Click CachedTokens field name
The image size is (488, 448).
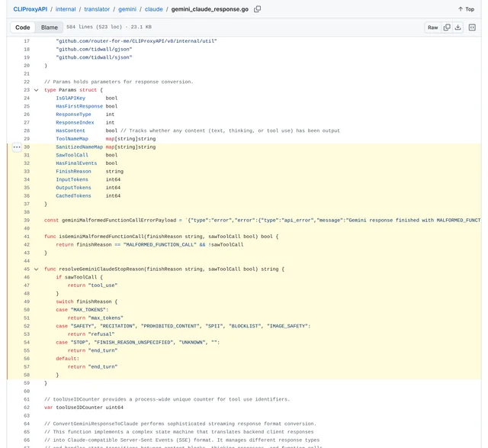coord(73,195)
